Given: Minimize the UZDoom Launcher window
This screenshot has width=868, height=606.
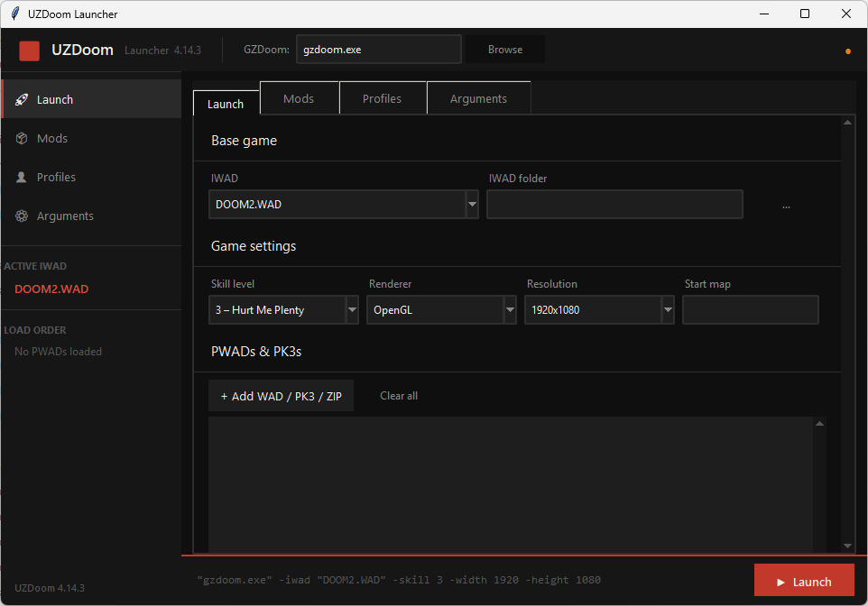Looking at the screenshot, I should (764, 14).
